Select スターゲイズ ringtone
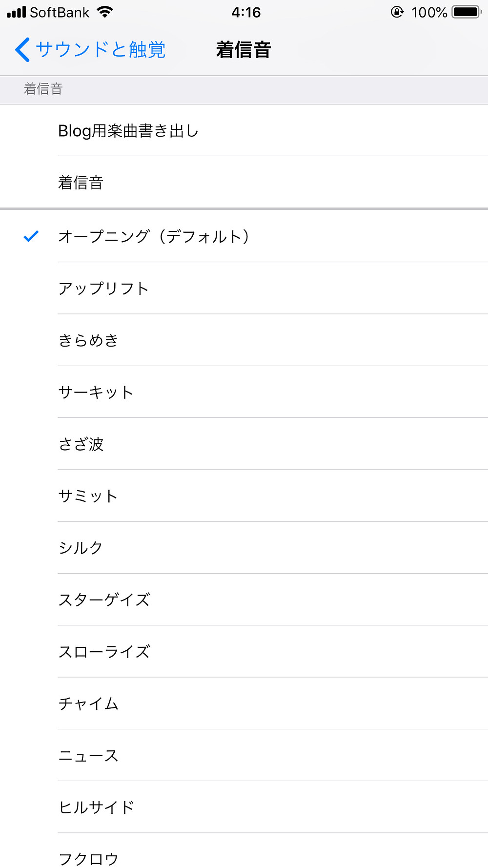 [x=244, y=599]
